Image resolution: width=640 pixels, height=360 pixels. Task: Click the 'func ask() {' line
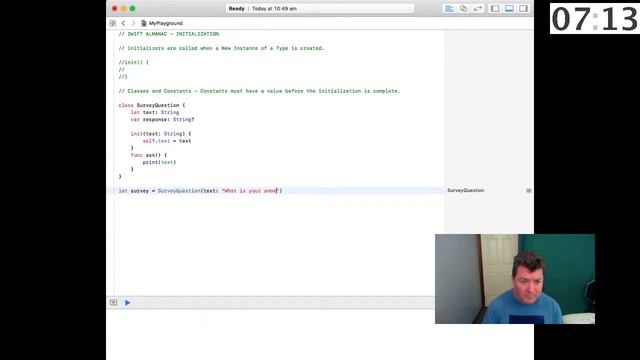[149, 155]
